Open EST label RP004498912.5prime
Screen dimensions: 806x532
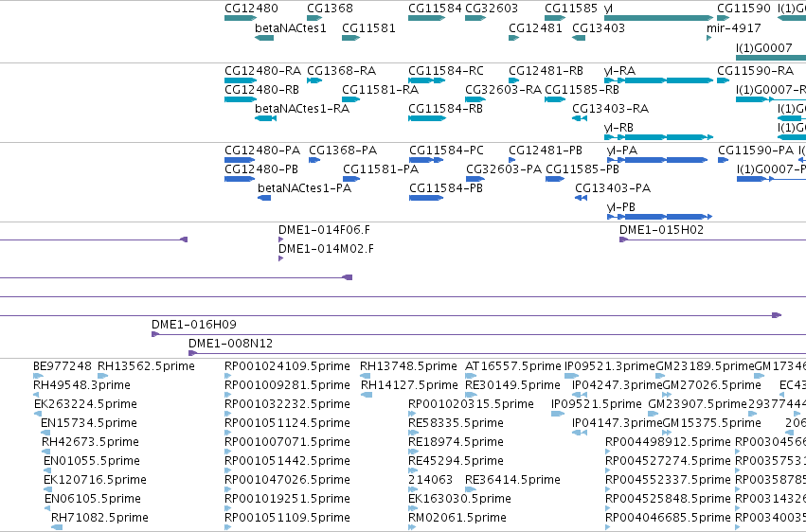668,442
